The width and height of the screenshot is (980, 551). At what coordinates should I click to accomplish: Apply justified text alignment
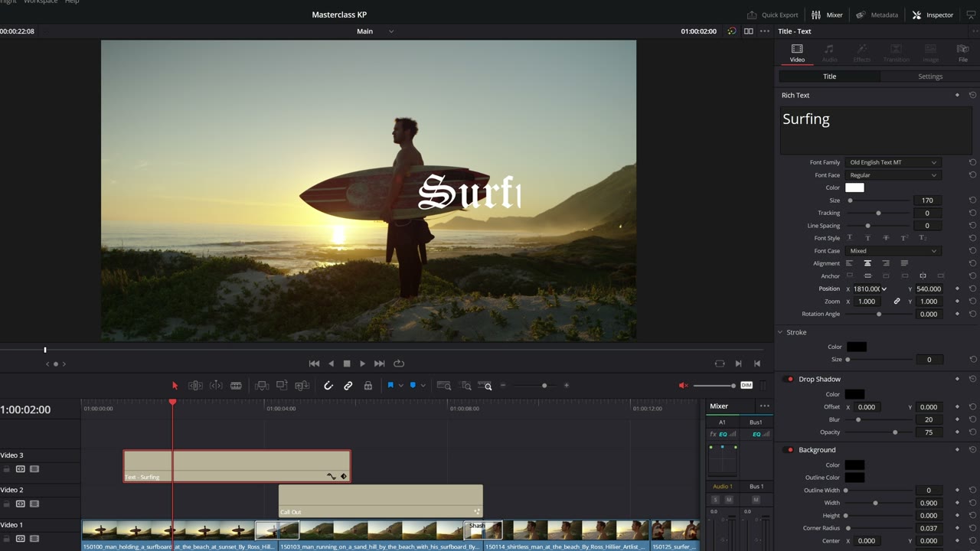[904, 263]
